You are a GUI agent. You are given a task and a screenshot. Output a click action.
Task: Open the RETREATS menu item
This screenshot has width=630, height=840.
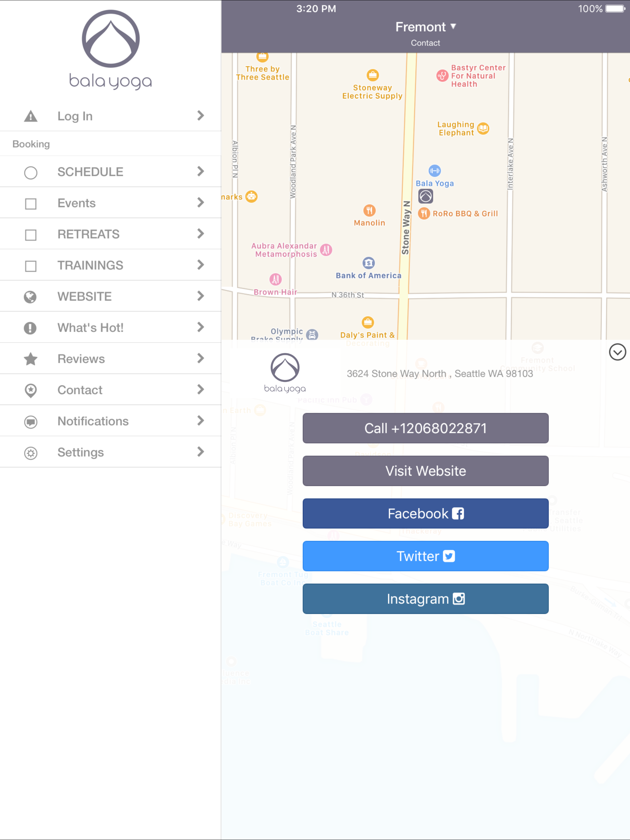[x=110, y=234]
